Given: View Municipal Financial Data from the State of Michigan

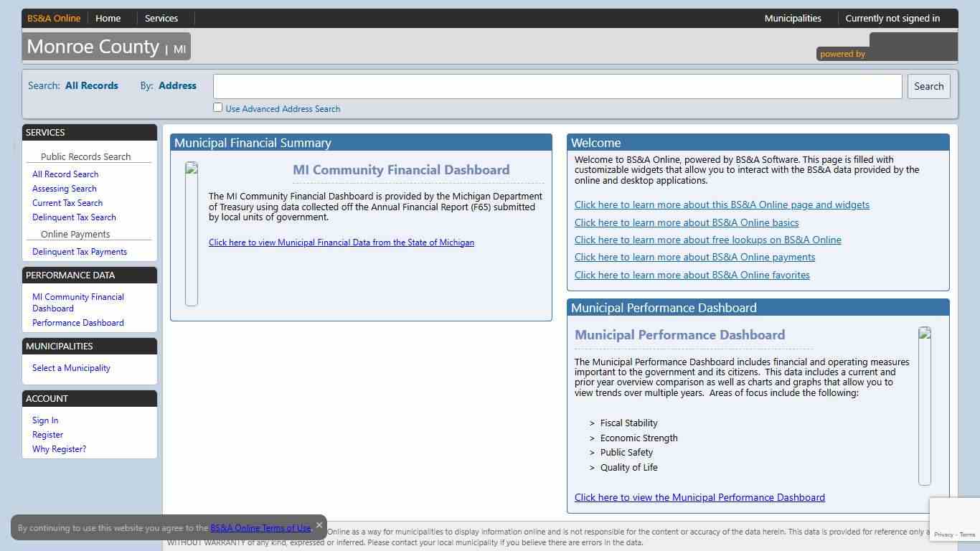Looking at the screenshot, I should (x=341, y=242).
